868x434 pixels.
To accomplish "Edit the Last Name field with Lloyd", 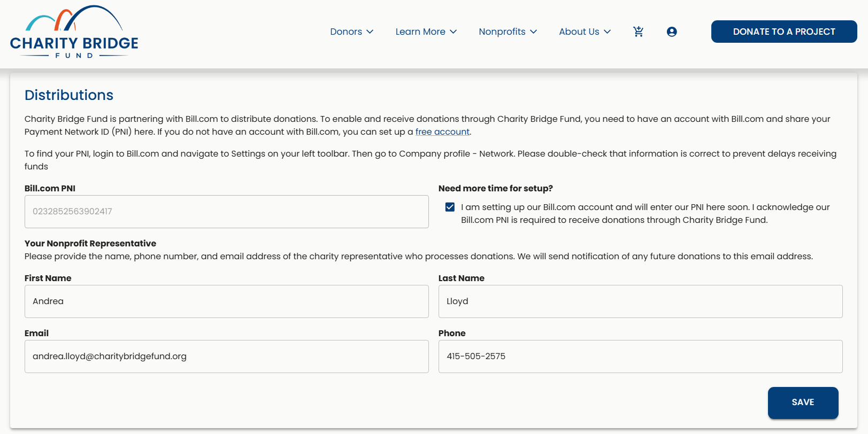I will (641, 301).
